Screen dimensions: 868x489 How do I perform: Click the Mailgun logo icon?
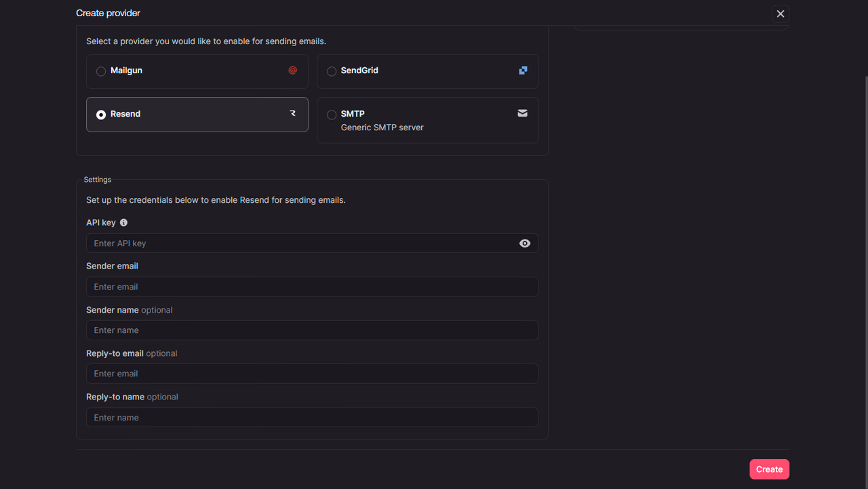pyautogui.click(x=293, y=70)
